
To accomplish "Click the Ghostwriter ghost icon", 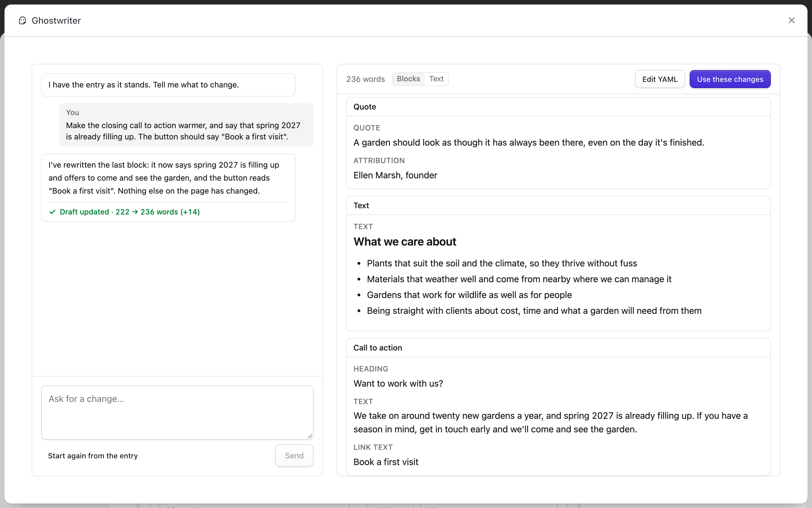I will (x=23, y=21).
